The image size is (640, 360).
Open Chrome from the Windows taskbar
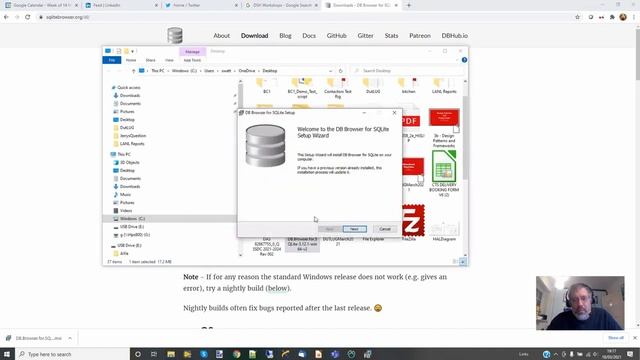coord(236,354)
